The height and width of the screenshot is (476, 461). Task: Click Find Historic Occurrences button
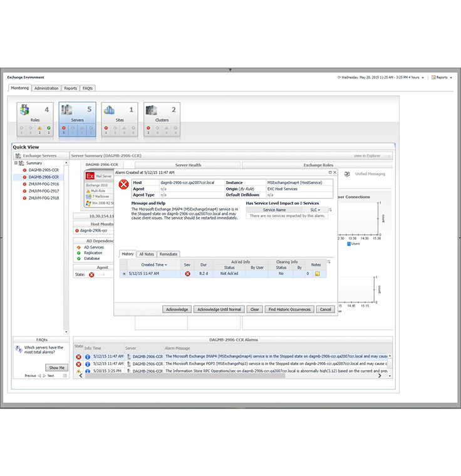289,309
